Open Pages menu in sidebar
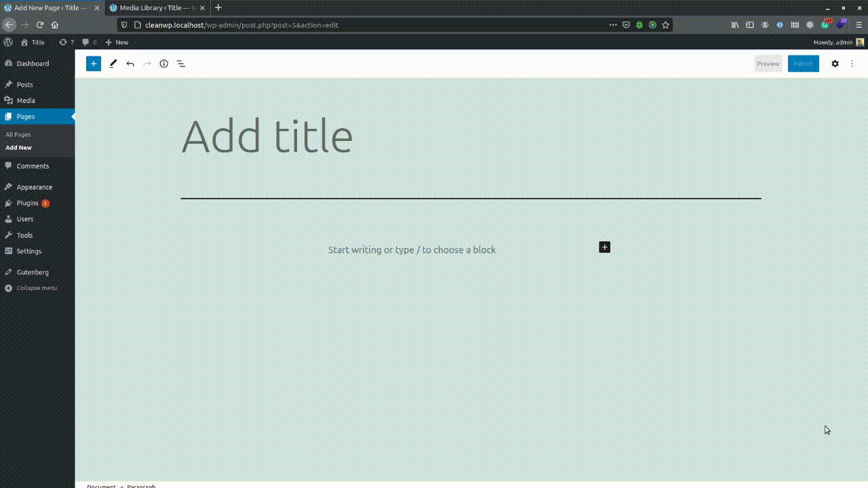Screen dimensions: 868x488 coord(37,117)
